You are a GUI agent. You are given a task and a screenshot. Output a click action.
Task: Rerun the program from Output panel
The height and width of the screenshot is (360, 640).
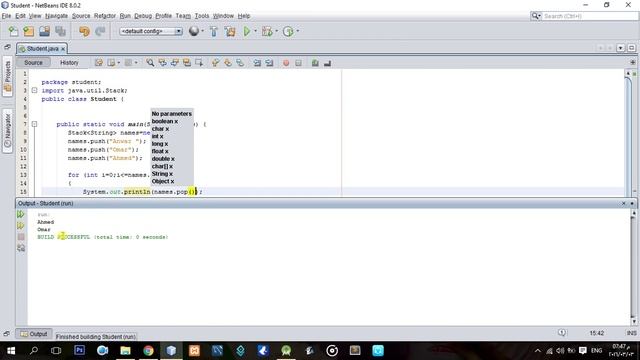click(x=21, y=214)
